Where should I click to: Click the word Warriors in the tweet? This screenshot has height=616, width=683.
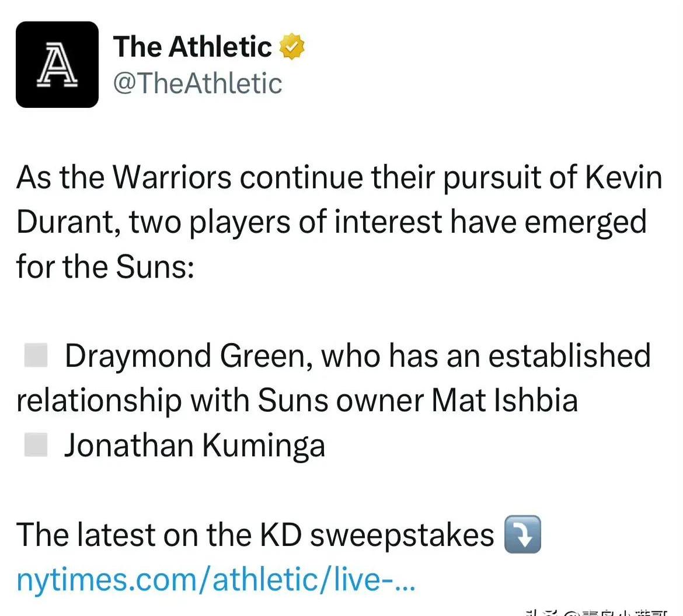[172, 177]
